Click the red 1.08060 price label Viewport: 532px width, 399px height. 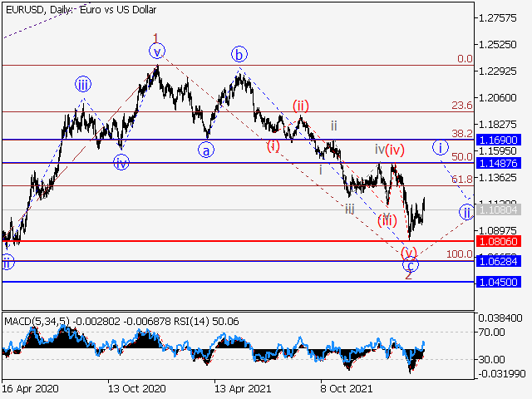coord(498,242)
